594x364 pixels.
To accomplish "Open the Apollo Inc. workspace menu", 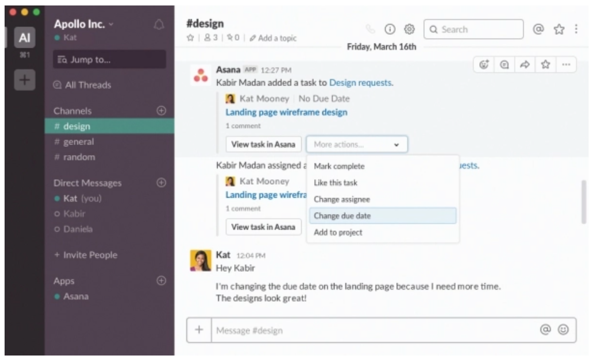I will tap(84, 24).
